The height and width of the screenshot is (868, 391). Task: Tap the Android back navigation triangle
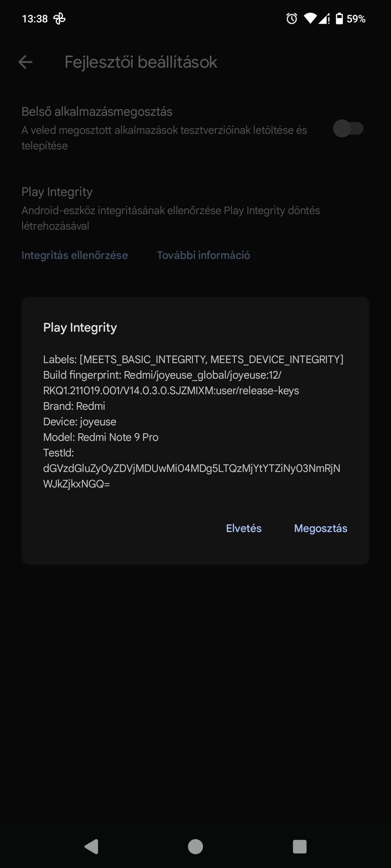coord(92,846)
